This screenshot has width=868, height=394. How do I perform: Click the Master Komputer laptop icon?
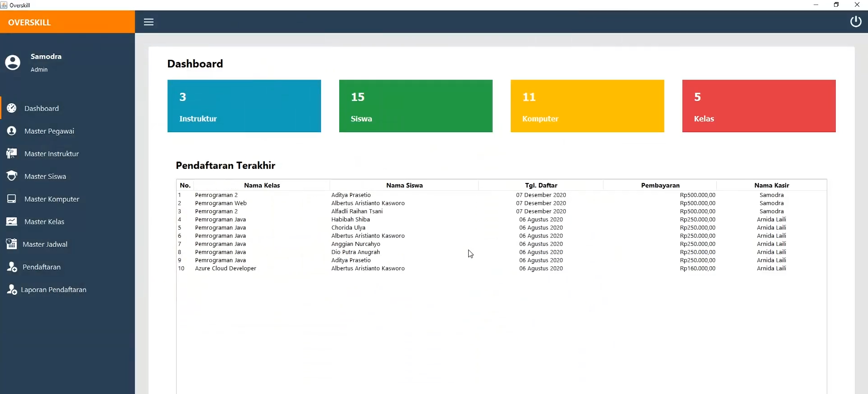pyautogui.click(x=12, y=199)
